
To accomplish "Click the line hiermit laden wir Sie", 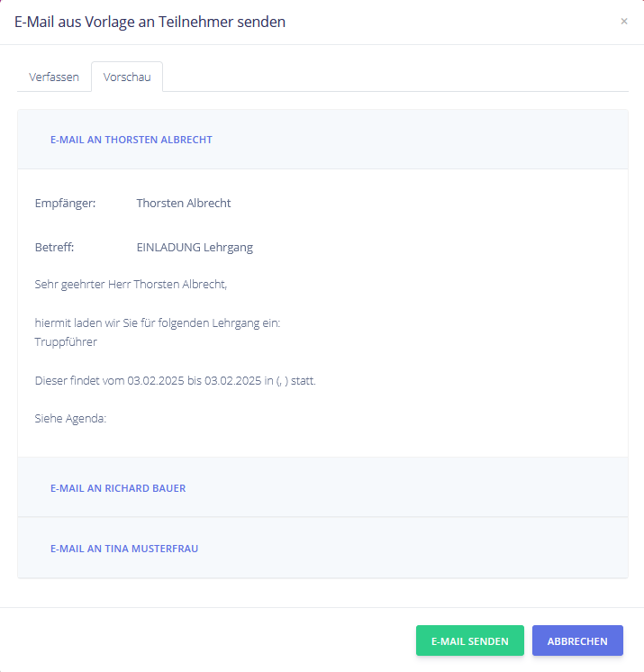I will pos(158,322).
